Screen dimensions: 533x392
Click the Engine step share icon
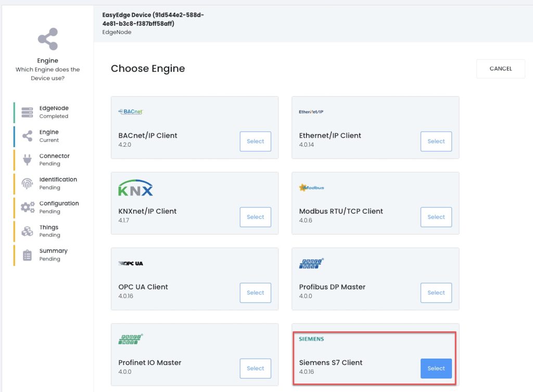click(27, 136)
